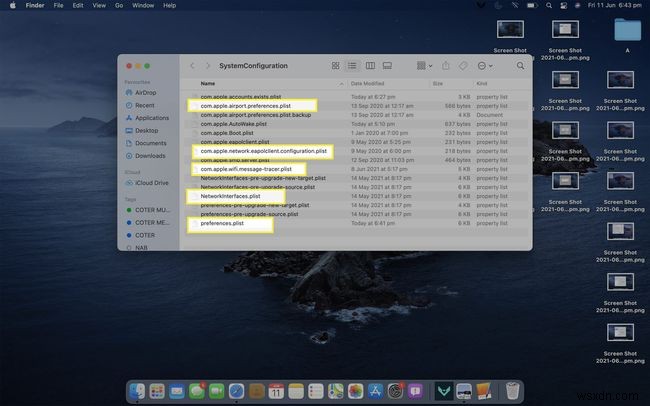Click the battery status icon
The width and height of the screenshot is (650, 406).
(x=532, y=5)
